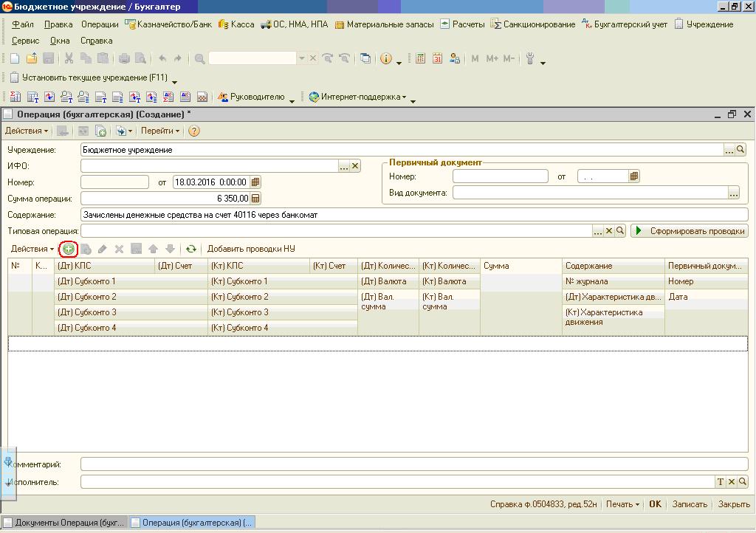Click the Первичный документ Номер input field
Viewport: 756px width, 533px height.
pos(500,176)
